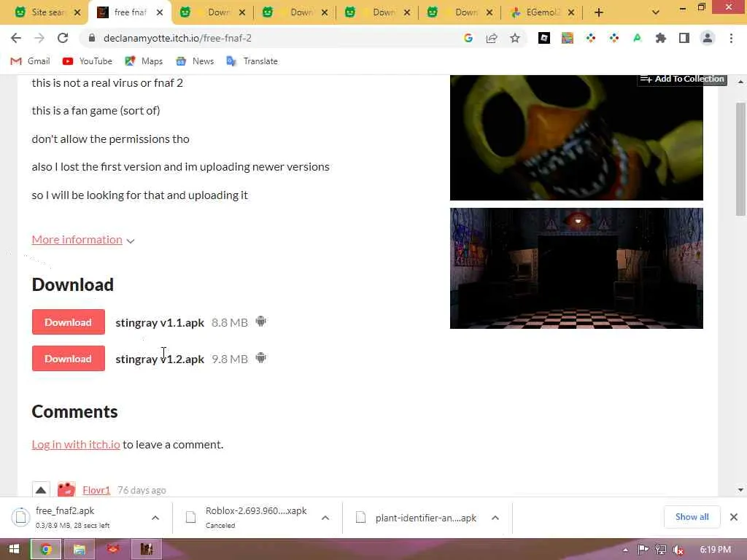Screen dimensions: 747x560
Task: Upvote the comment by Flovr1
Action: point(41,489)
